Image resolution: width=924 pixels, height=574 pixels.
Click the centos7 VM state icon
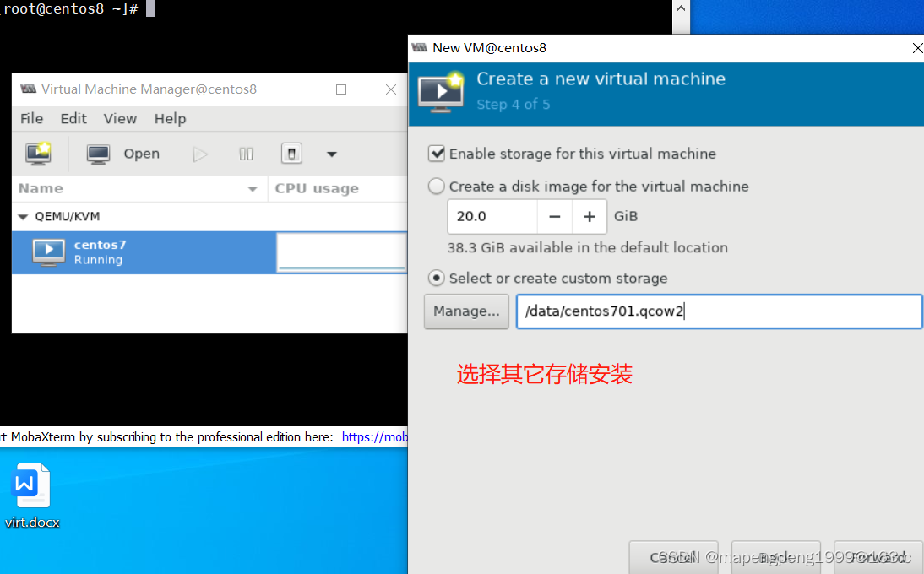[48, 252]
